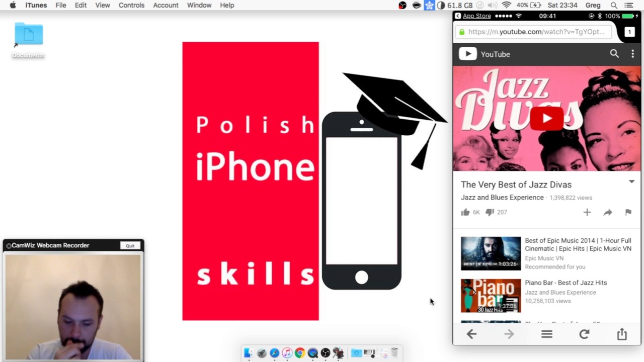Open Best of Epic Music 2014 thumbnail
Screen dimensions: 644x362
[491, 253]
